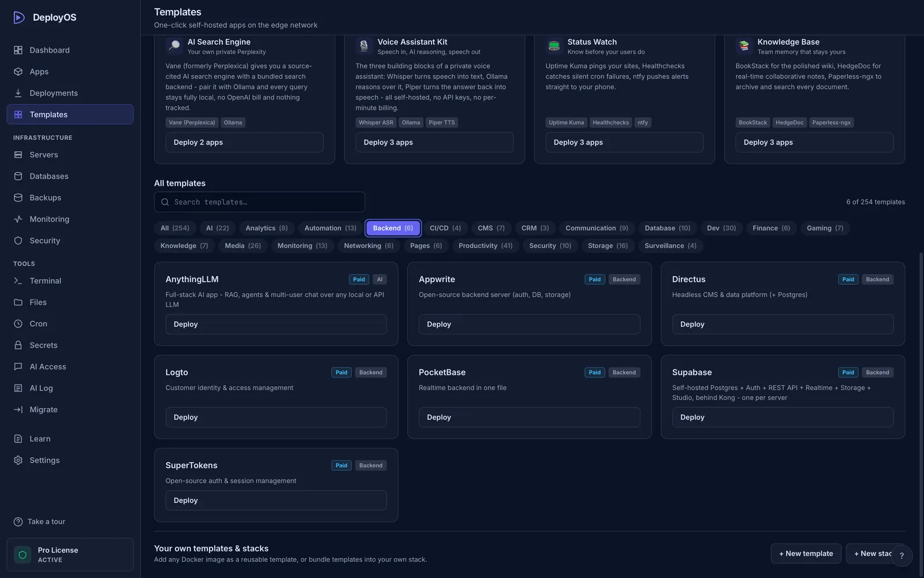Click the DeployOS logo icon
Screen dimensions: 924x578
pyautogui.click(x=19, y=17)
